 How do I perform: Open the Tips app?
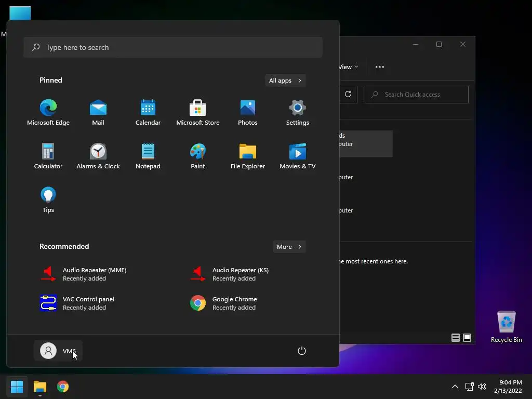click(48, 200)
